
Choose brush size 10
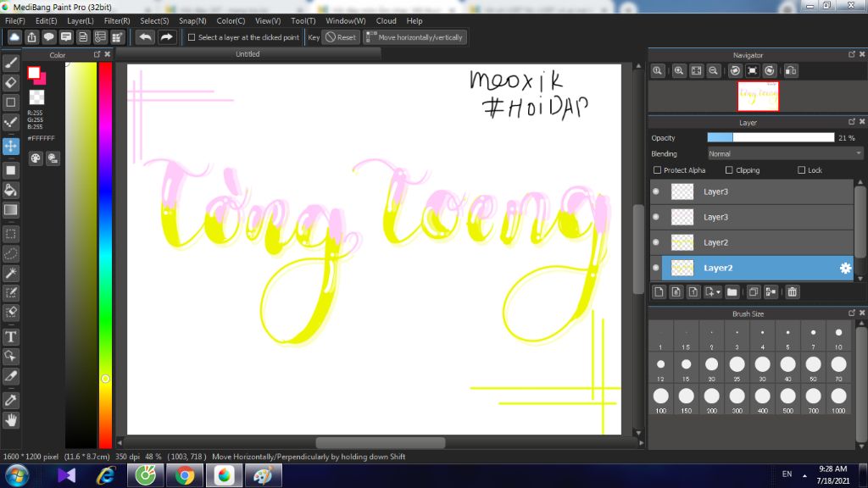[838, 336]
